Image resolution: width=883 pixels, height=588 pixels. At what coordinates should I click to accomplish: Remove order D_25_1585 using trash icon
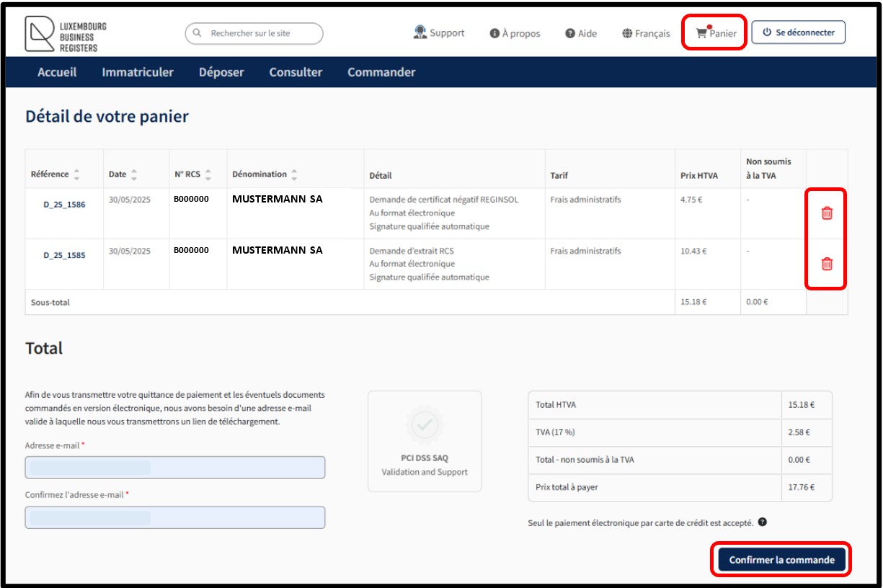(x=827, y=264)
